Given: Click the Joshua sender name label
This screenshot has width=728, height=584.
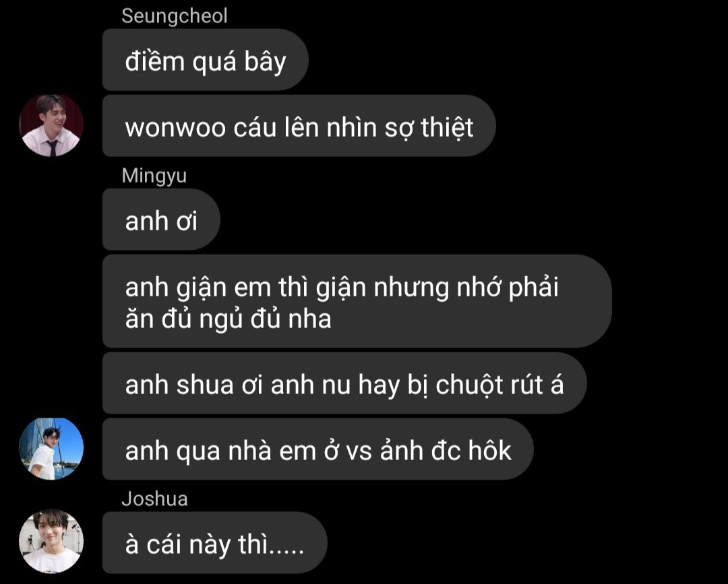Looking at the screenshot, I should point(154,499).
